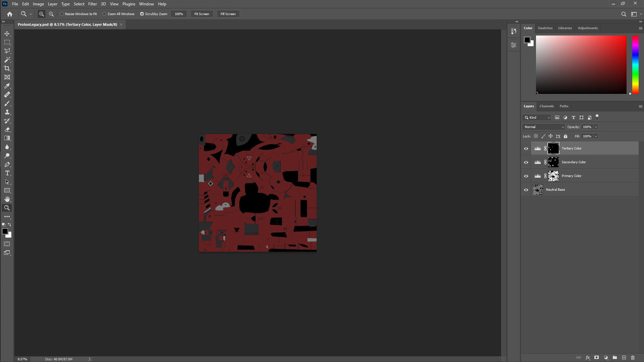Select the Crop tool
644x362 pixels.
click(7, 69)
